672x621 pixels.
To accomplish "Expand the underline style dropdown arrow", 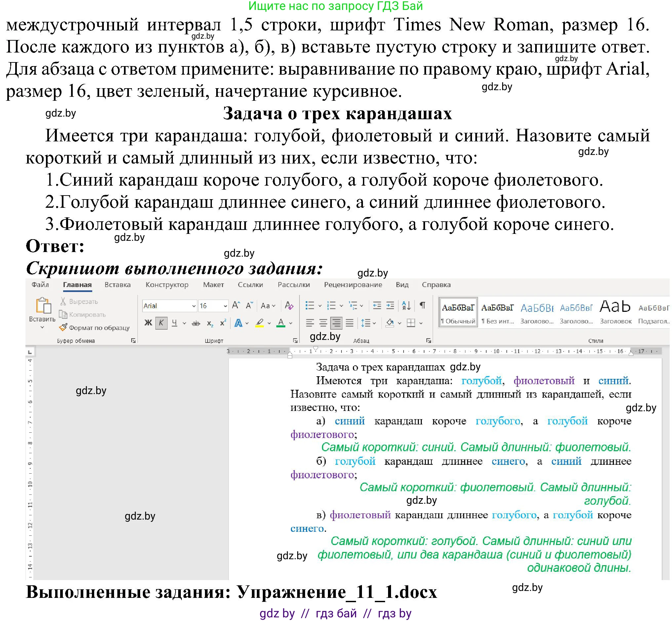I will click(184, 323).
